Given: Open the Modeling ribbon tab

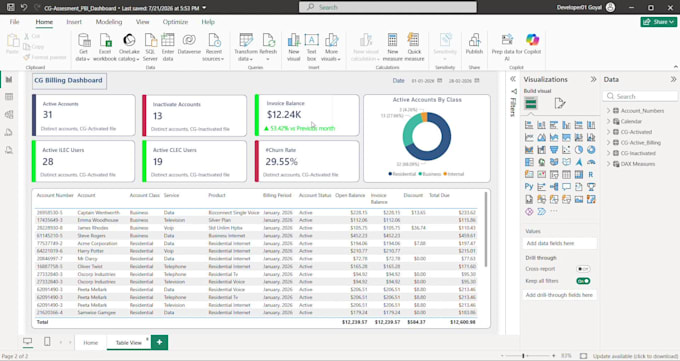Looking at the screenshot, I should [109, 22].
